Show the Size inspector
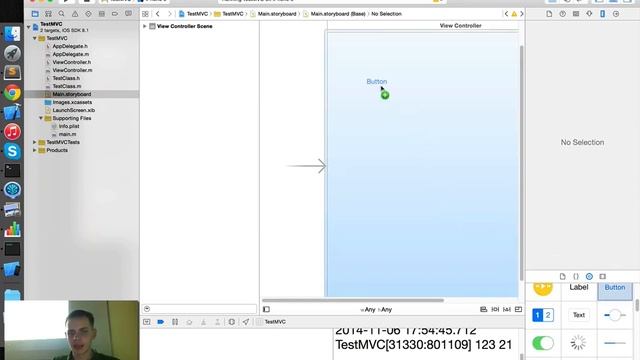The height and width of the screenshot is (360, 640). click(602, 14)
